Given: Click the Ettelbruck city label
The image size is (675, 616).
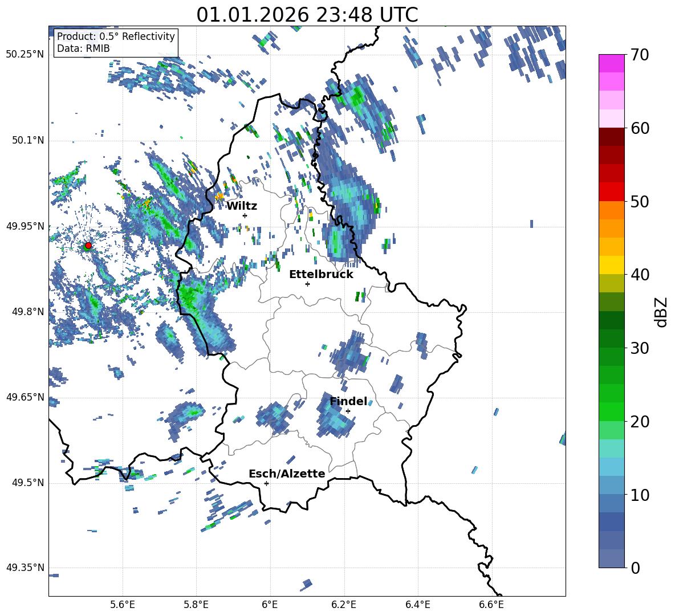Looking at the screenshot, I should (x=321, y=275).
